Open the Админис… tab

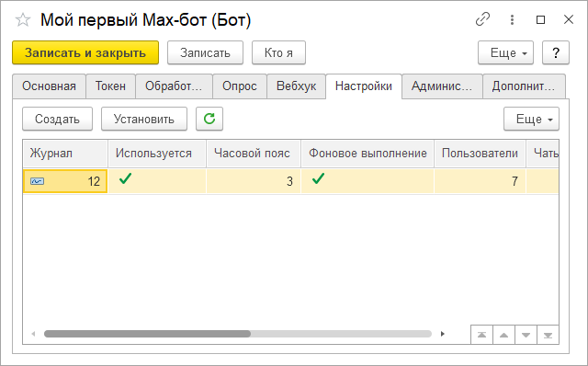click(442, 86)
